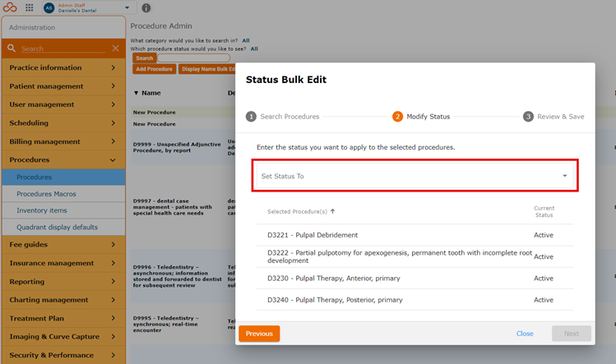Click the sort arrow beside Selected Procedure(s)
The width and height of the screenshot is (616, 364).
333,211
